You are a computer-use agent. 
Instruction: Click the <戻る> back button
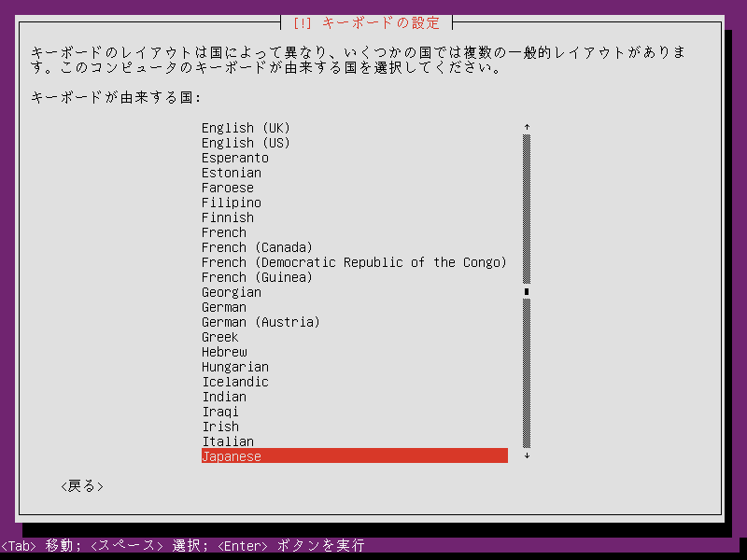[x=81, y=486]
